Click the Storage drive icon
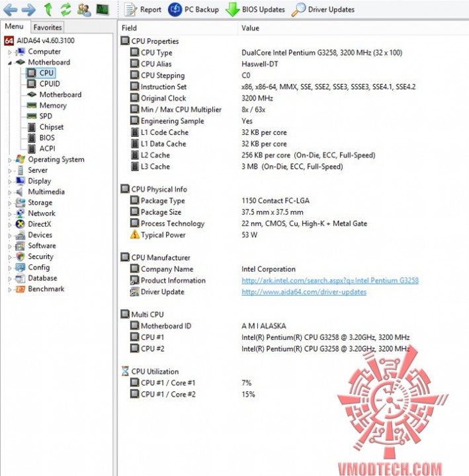 click(20, 202)
